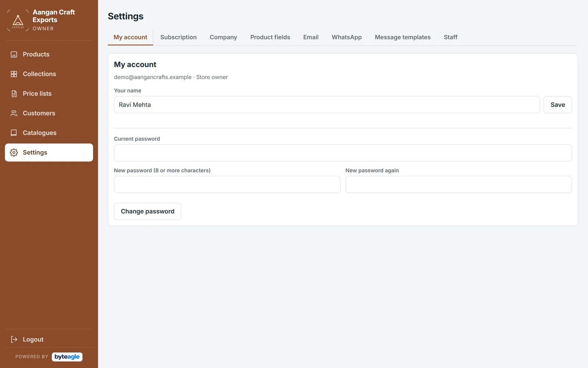Viewport: 588px width, 368px height.
Task: Click the New password again label
Action: pos(372,170)
